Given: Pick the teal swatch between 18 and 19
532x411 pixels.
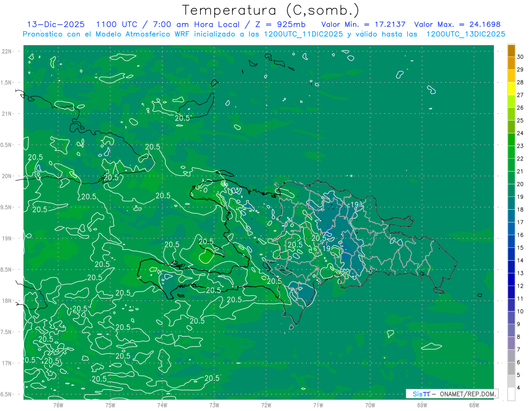Looking at the screenshot, I should (x=511, y=204).
